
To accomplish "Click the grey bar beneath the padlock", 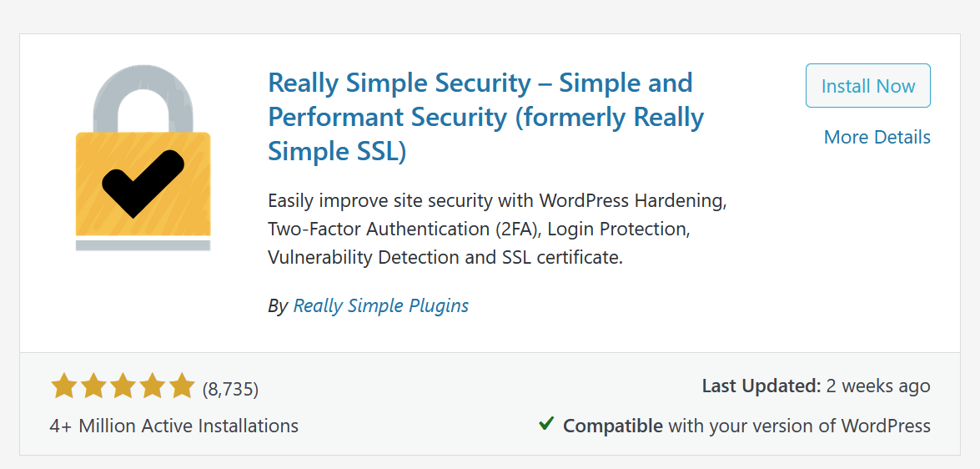I will (x=143, y=245).
